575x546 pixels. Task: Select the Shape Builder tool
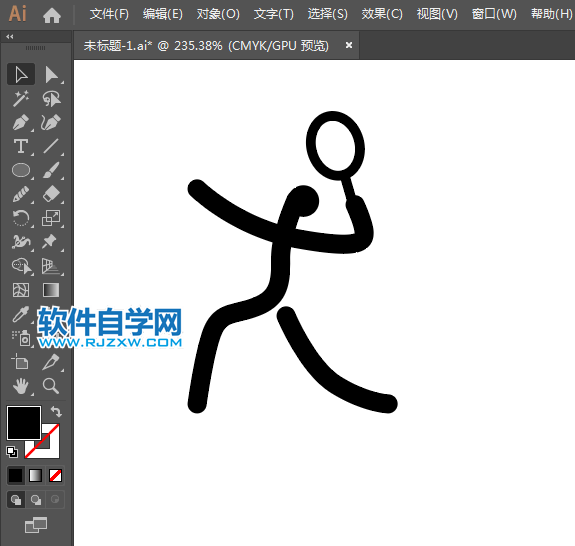(21, 266)
